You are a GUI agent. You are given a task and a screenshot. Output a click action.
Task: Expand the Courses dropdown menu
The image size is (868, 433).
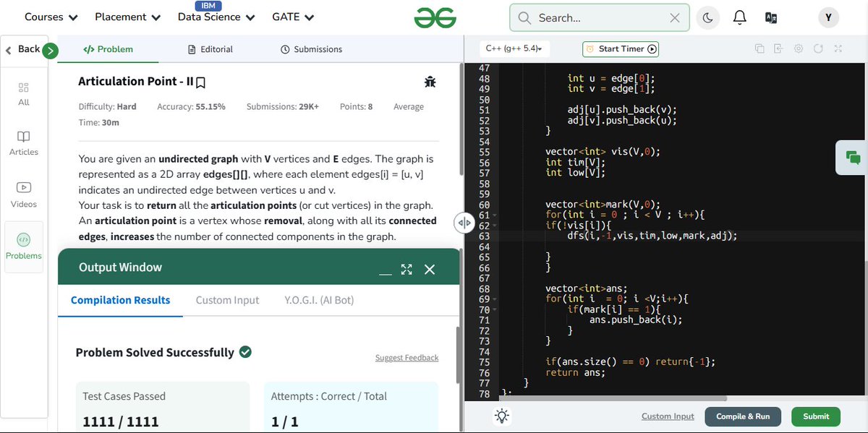(51, 17)
